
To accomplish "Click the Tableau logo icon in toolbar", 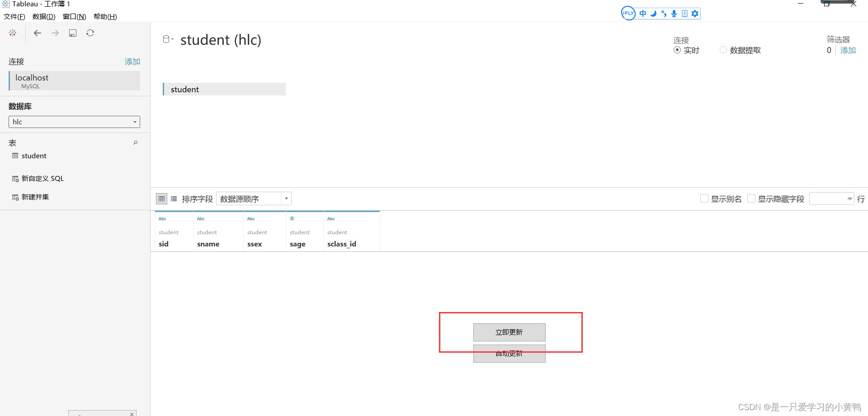I will (12, 33).
